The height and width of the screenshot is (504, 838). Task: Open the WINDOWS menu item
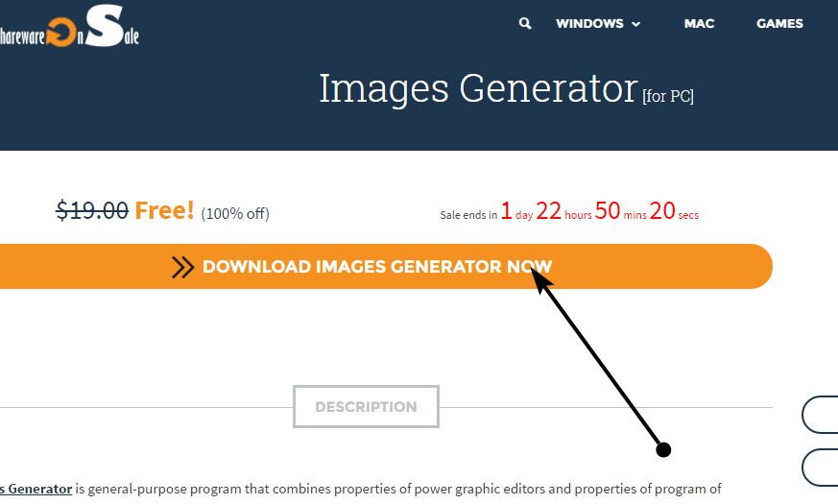coord(589,23)
